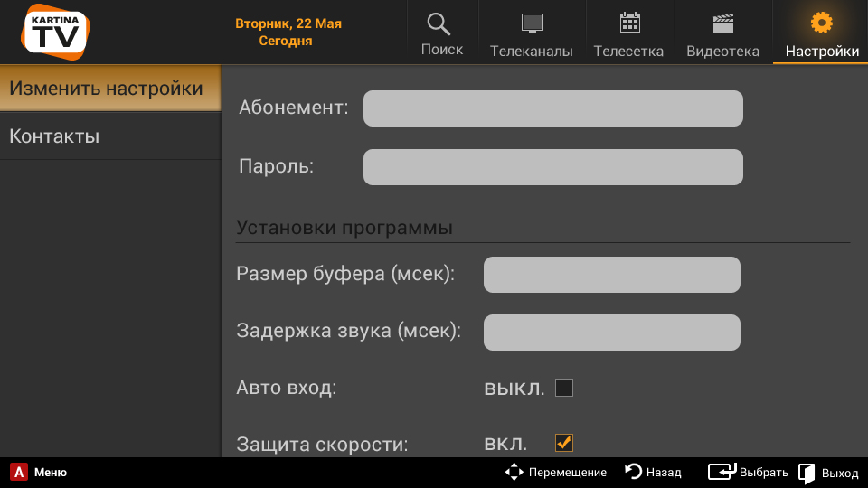The height and width of the screenshot is (488, 868).
Task: Click the back arrow icon
Action: click(x=634, y=472)
